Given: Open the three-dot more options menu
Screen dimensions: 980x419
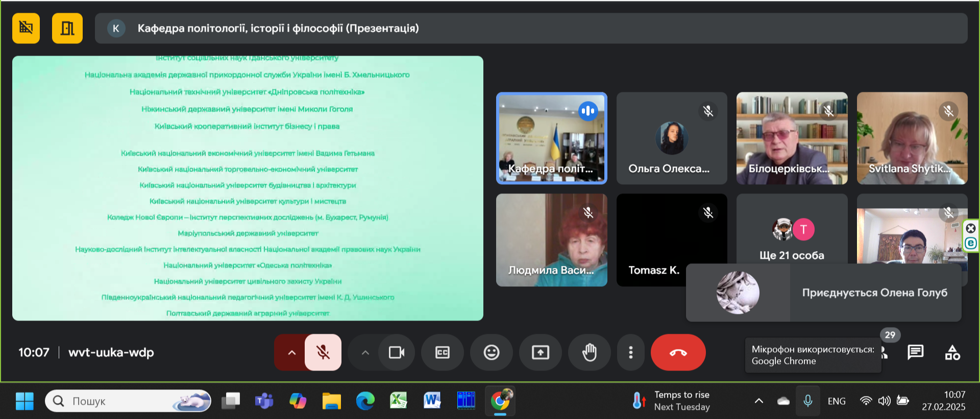Looking at the screenshot, I should click(x=631, y=352).
